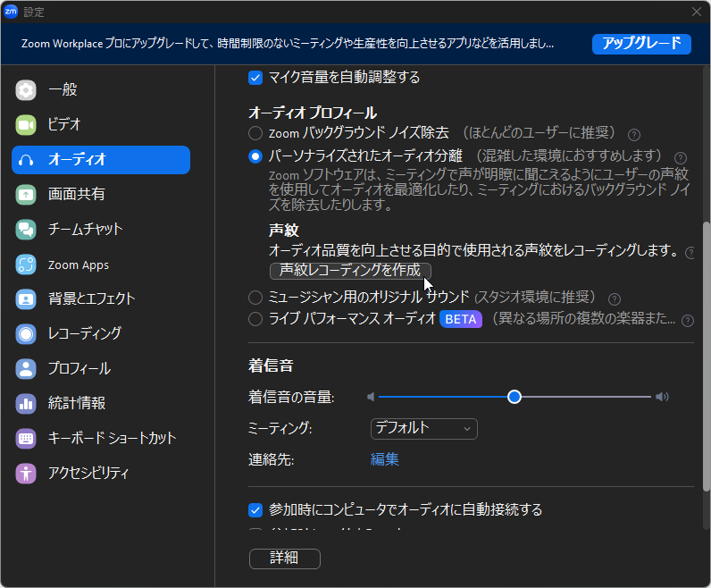The height and width of the screenshot is (588, 711).
Task: Click the BETA badge label
Action: [x=461, y=319]
